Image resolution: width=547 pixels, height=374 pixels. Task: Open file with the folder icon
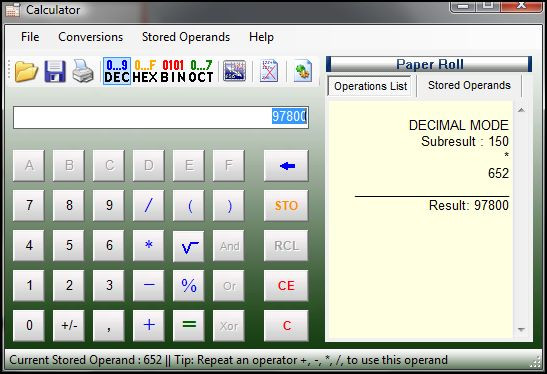click(26, 71)
